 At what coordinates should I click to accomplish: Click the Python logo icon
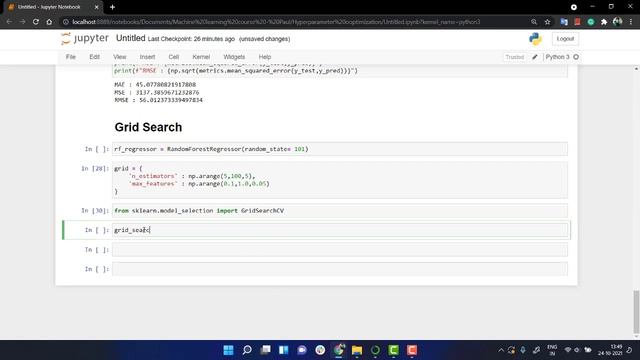tap(535, 39)
